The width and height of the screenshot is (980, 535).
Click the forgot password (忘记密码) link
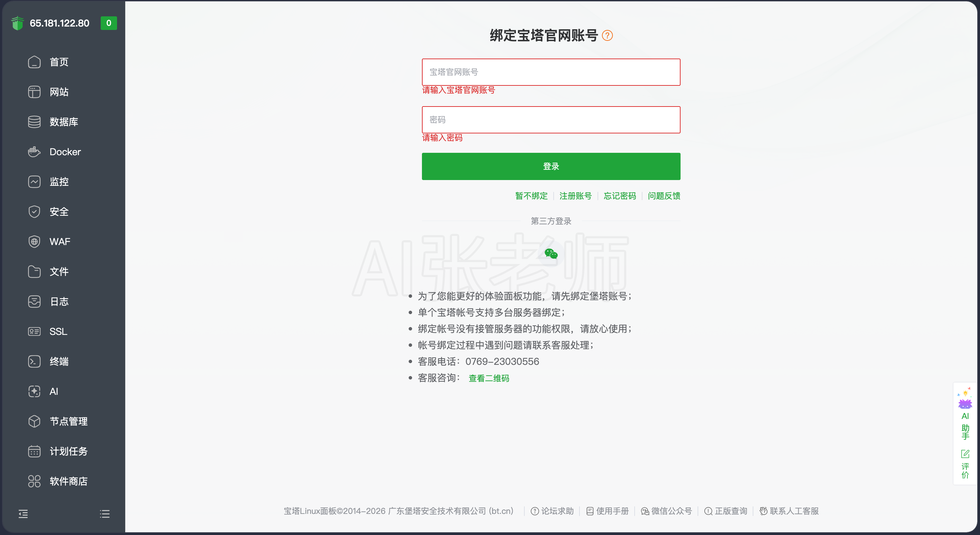click(620, 196)
